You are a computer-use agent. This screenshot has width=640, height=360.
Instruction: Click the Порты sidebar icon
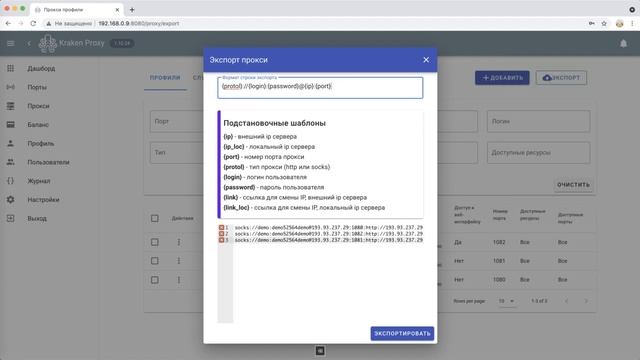[11, 87]
